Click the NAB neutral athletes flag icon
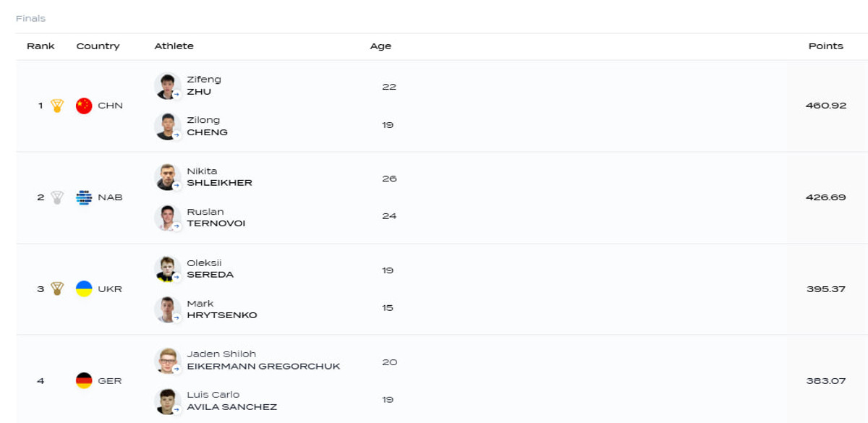The width and height of the screenshot is (868, 423). (84, 197)
